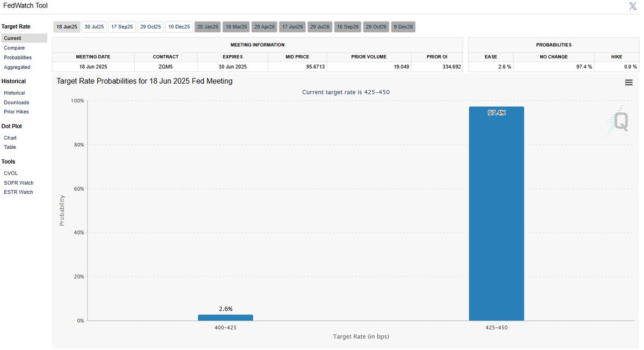This screenshot has height=350, width=644.
Task: Select the 9 Dec26 meeting date
Action: click(403, 26)
